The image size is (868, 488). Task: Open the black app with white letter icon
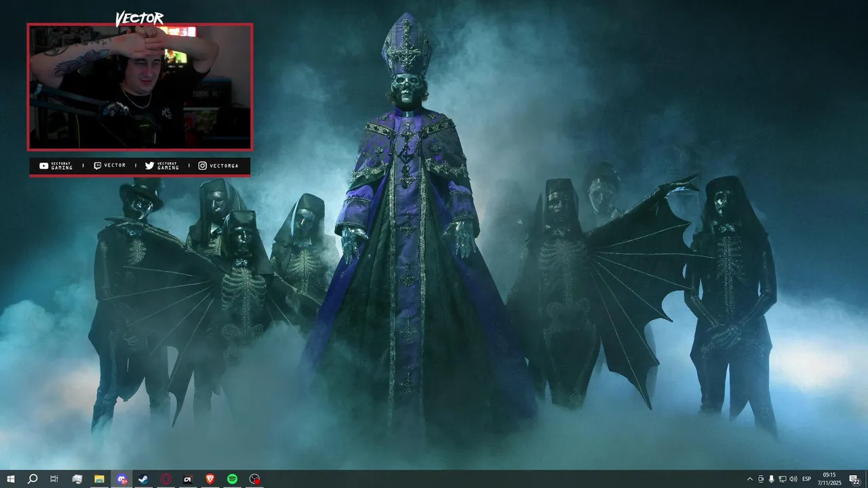(188, 479)
